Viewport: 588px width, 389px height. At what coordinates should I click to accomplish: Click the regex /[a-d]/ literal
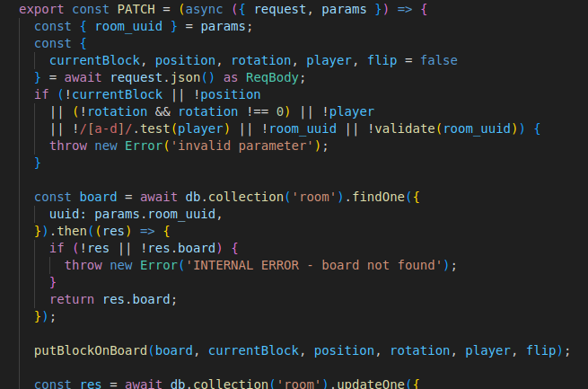pyautogui.click(x=106, y=128)
